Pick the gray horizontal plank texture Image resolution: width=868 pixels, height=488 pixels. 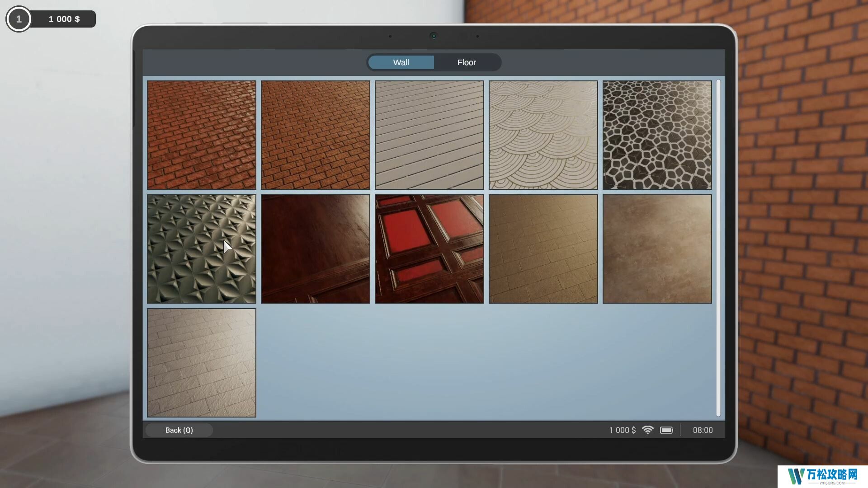click(429, 135)
